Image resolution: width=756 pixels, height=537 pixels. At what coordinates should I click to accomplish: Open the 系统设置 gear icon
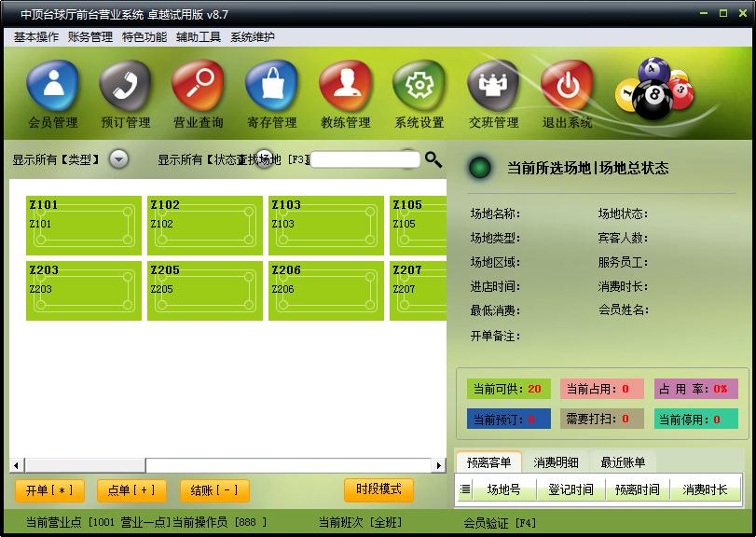(x=419, y=87)
